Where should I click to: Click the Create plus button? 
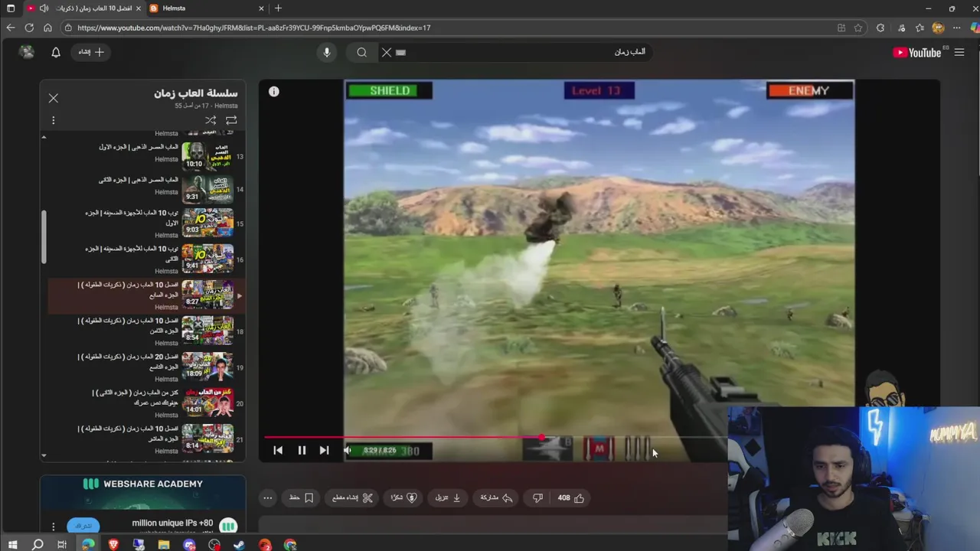coord(91,52)
